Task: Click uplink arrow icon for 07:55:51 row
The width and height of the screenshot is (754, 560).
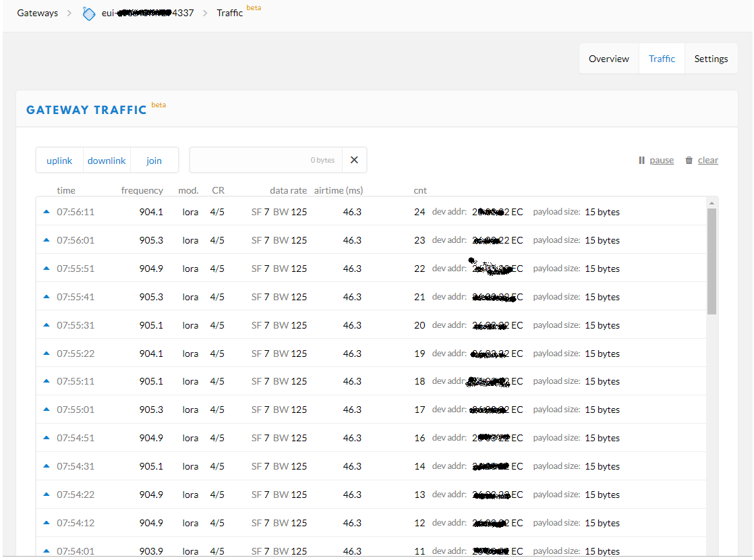Action: pos(47,269)
